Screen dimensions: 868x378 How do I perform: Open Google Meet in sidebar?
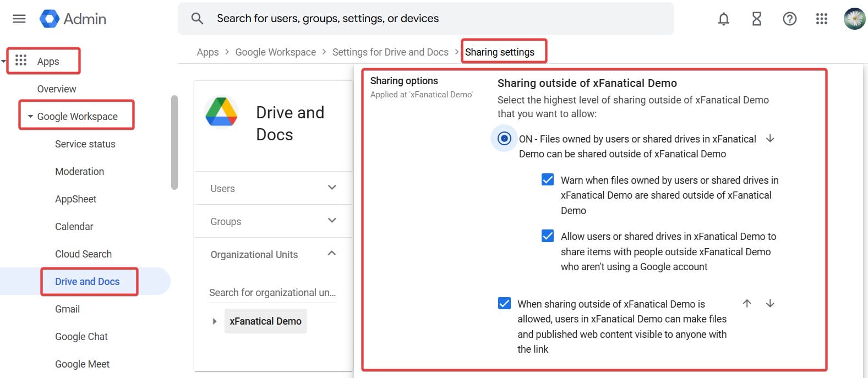pos(83,364)
